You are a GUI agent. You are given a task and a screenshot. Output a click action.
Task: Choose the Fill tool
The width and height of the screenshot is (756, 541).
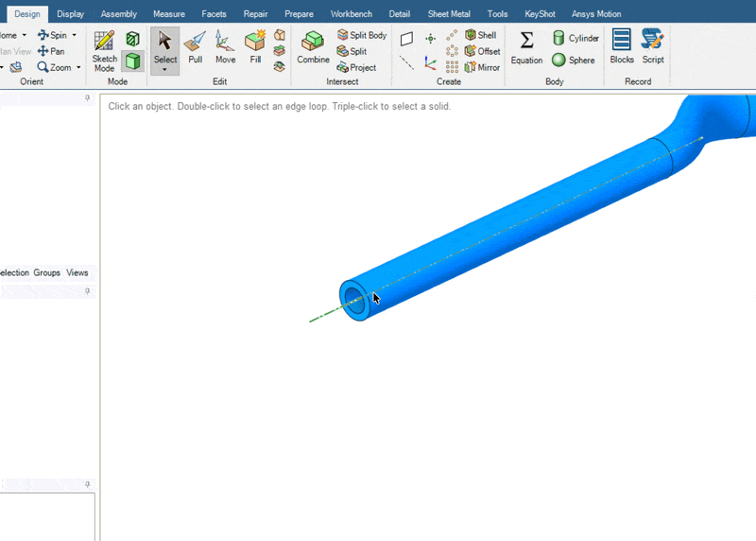click(x=255, y=47)
